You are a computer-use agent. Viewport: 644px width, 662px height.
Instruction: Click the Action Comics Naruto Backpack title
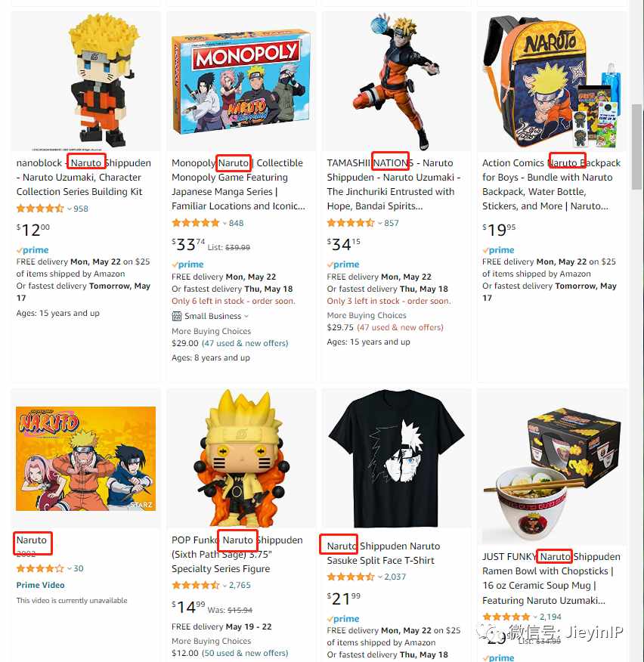tap(551, 184)
